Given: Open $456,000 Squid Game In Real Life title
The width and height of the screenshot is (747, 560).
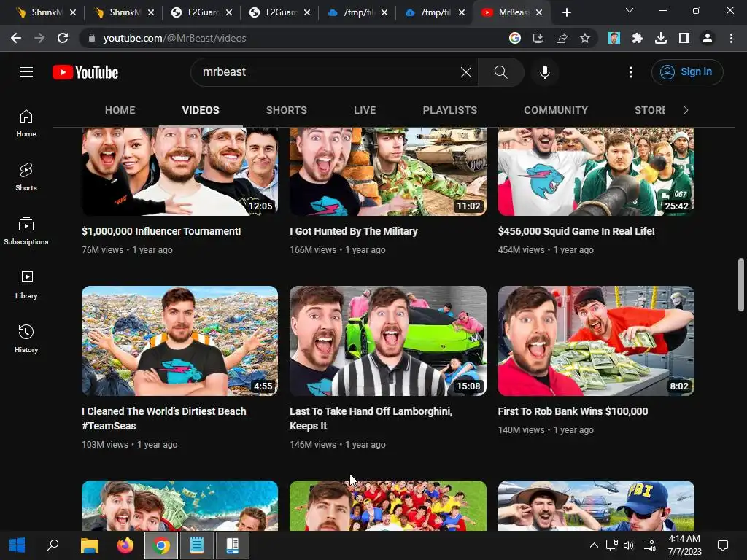Looking at the screenshot, I should 576,231.
